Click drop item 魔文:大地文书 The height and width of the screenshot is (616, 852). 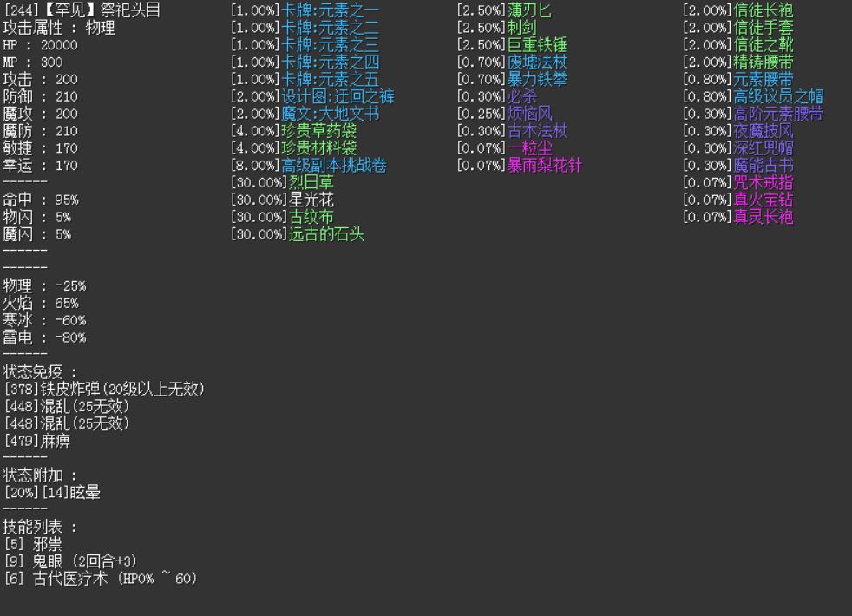coord(331,114)
